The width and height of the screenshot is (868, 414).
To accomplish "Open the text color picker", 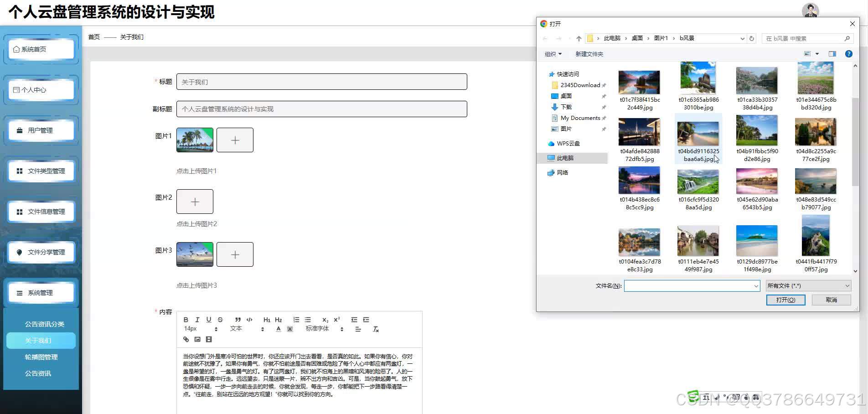I will pyautogui.click(x=279, y=329).
